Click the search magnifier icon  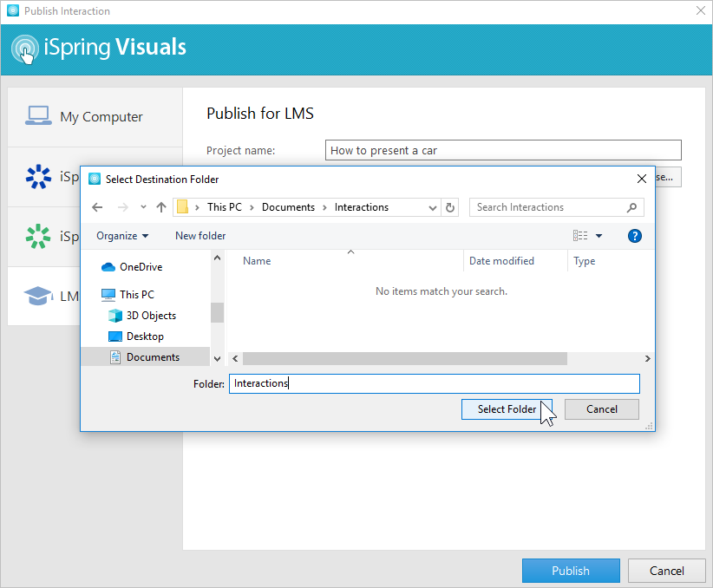[x=631, y=207]
